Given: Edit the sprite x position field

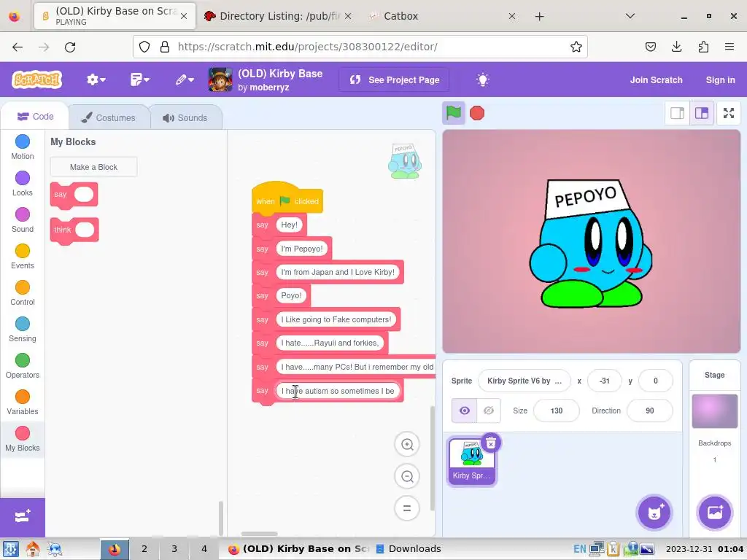Looking at the screenshot, I should [605, 381].
